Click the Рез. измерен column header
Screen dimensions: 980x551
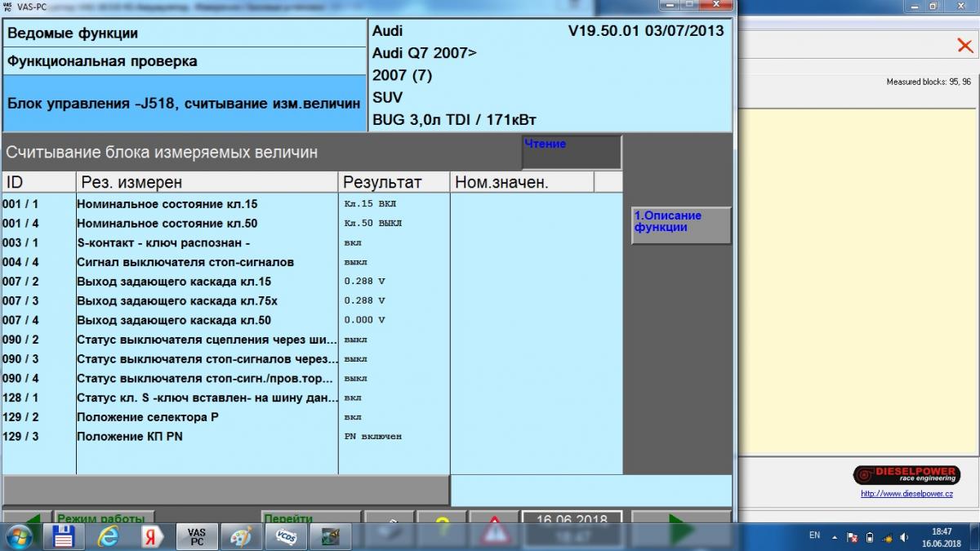coord(207,182)
